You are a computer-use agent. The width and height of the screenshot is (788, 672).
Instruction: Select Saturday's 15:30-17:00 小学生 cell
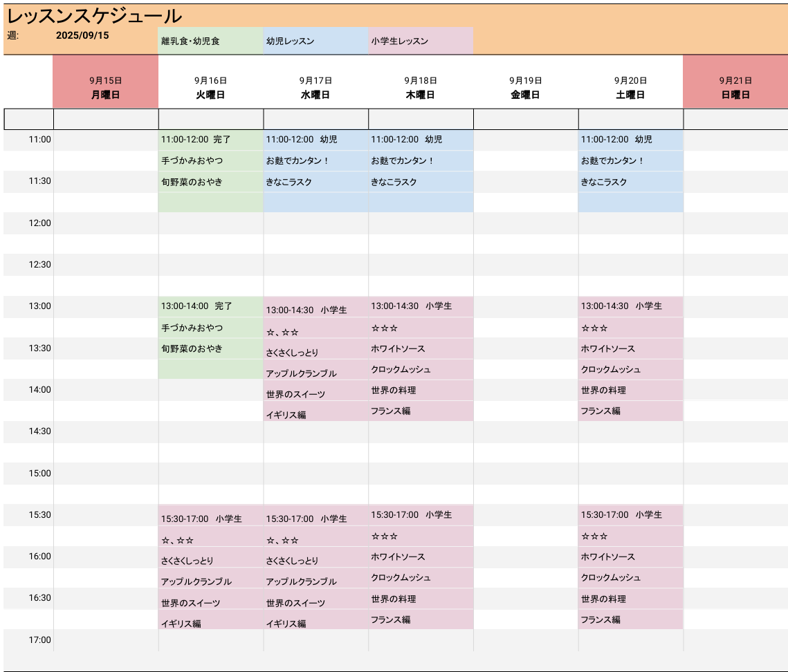click(x=631, y=515)
